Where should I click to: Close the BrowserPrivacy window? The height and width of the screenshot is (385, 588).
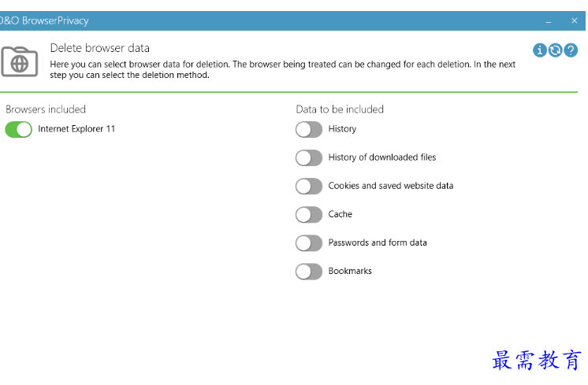tap(574, 20)
